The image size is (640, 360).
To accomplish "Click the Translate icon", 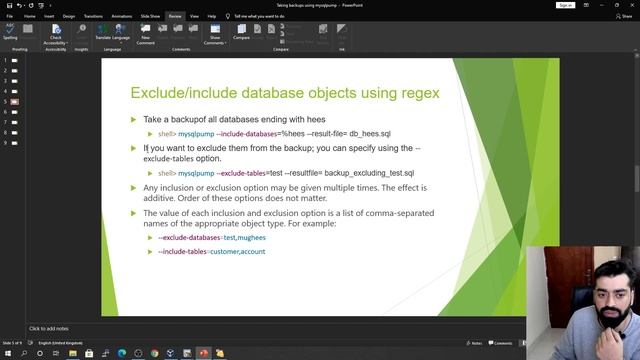I will [x=103, y=32].
